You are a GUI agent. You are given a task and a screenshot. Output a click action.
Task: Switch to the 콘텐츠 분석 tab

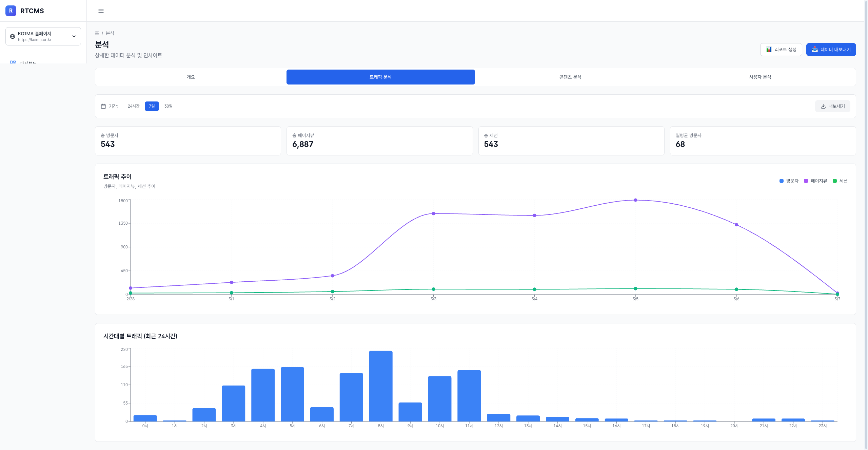tap(570, 77)
